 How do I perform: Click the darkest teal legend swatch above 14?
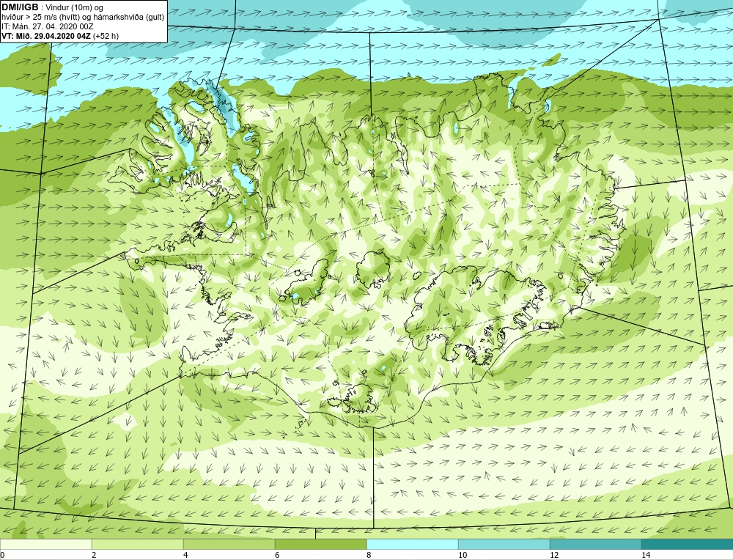coord(688,544)
